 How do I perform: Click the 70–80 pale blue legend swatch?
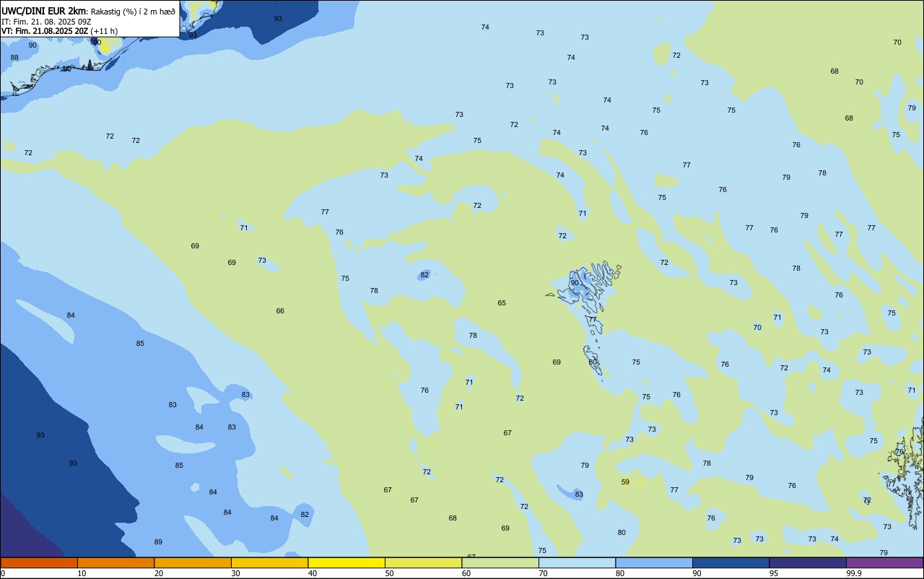(x=577, y=562)
